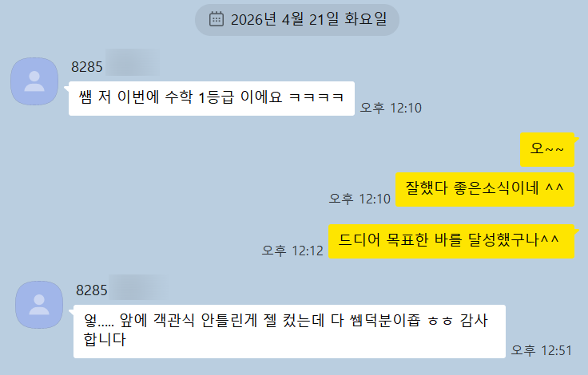Click the ㅎㅎ text in last message

(x=440, y=321)
